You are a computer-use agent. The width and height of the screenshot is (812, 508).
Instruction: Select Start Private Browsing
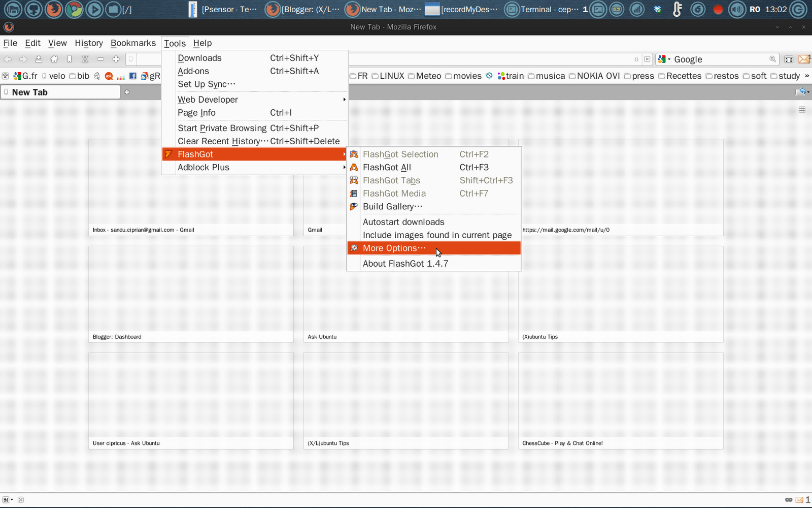pos(255,128)
